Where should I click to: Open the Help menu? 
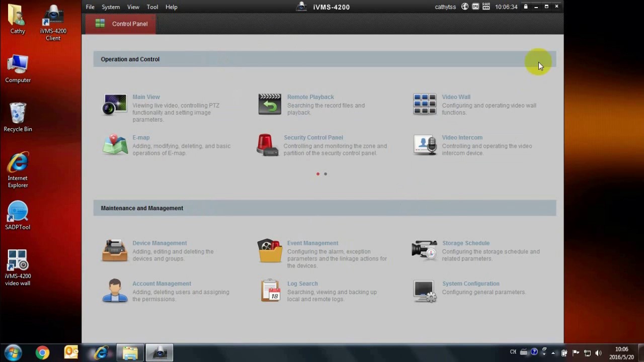[x=172, y=7]
